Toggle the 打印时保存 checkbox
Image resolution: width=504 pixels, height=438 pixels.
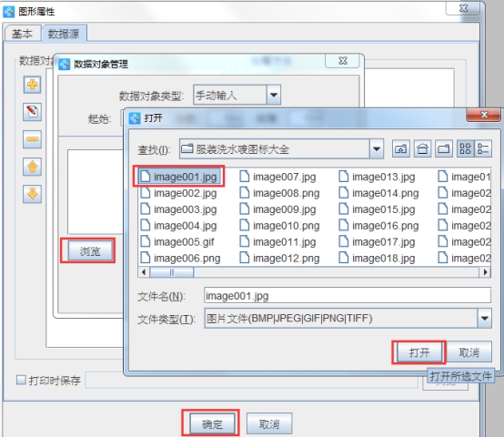pyautogui.click(x=21, y=380)
